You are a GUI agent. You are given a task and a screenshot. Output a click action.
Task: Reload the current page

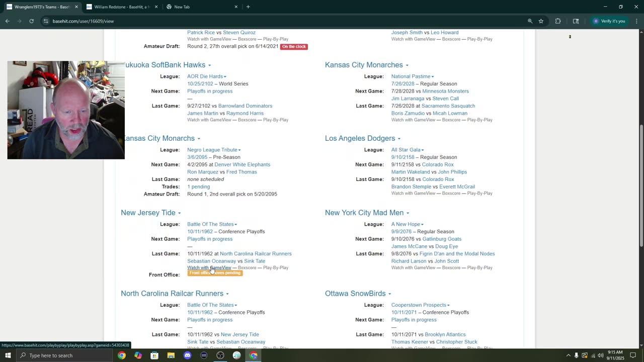tap(31, 21)
